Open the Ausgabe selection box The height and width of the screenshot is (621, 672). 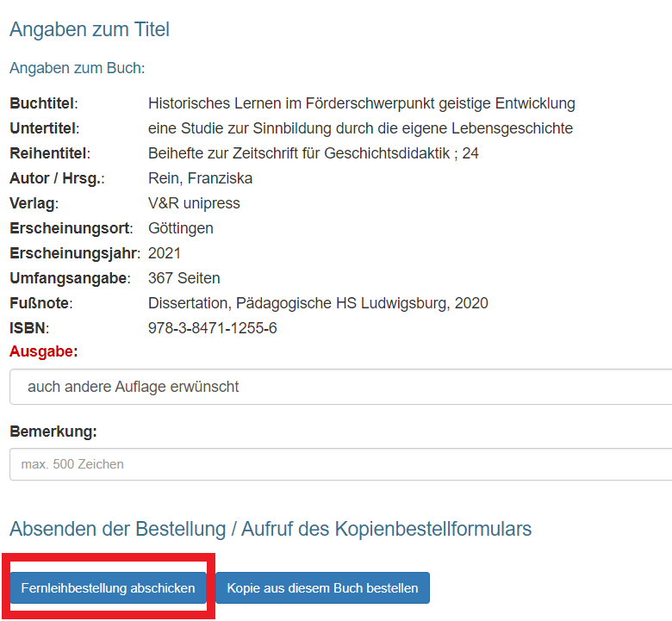click(x=340, y=387)
